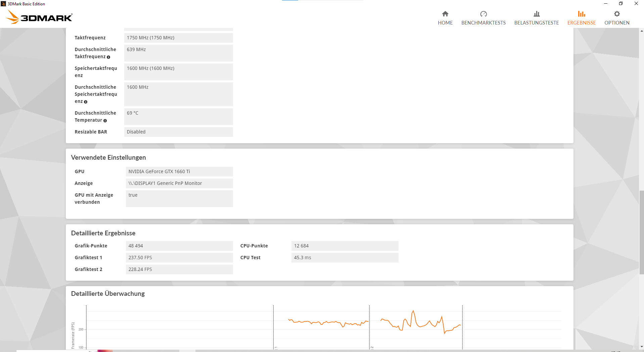Click the Taktfrequenz value 1750 MHz

pyautogui.click(x=179, y=38)
